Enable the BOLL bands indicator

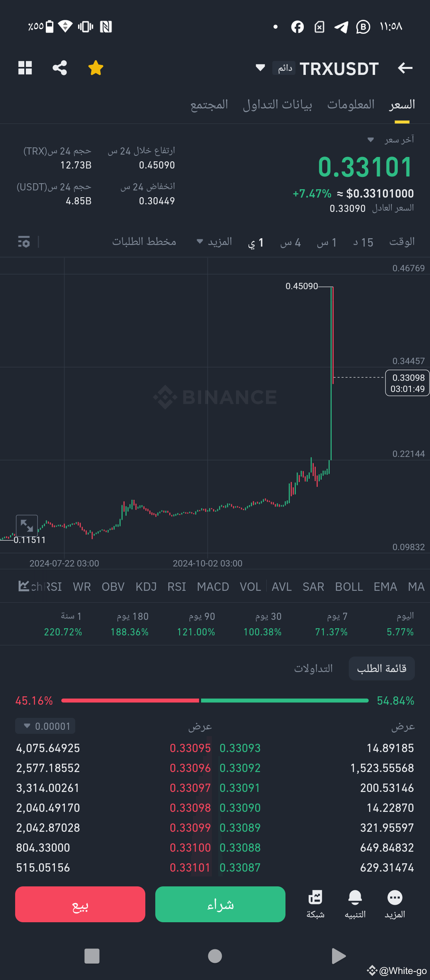[349, 586]
